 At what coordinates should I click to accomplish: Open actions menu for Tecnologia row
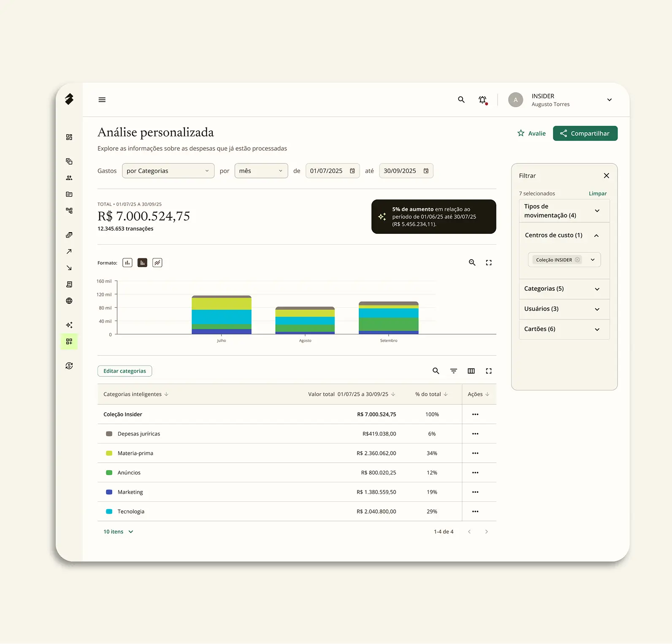[x=475, y=511]
